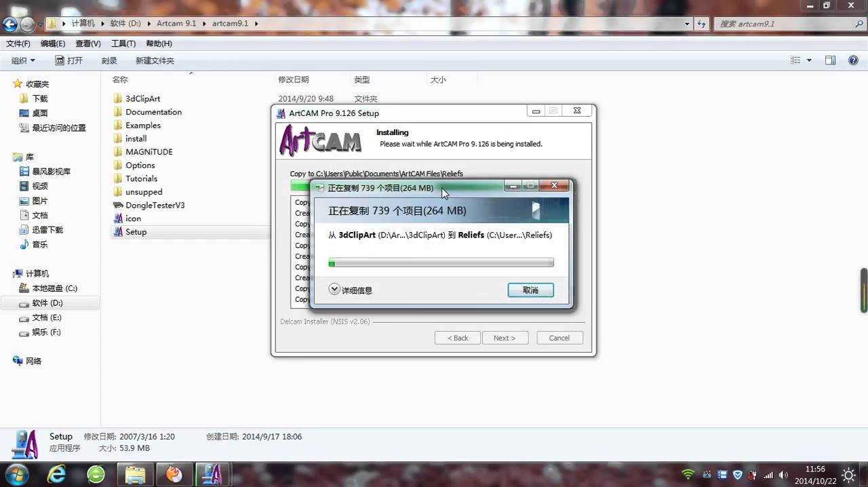This screenshot has height=487, width=868.
Task: Select the Setup application file
Action: pyautogui.click(x=136, y=232)
